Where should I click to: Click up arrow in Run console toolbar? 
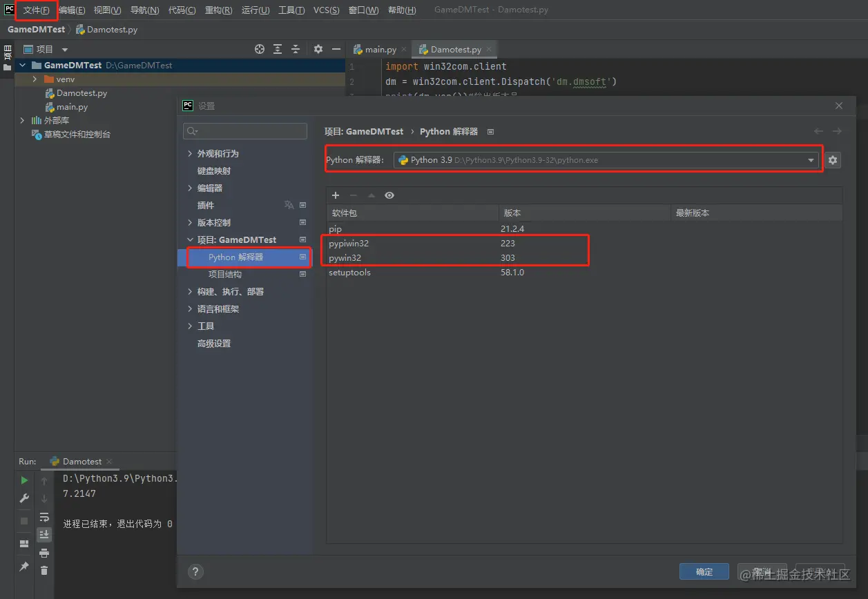44,480
